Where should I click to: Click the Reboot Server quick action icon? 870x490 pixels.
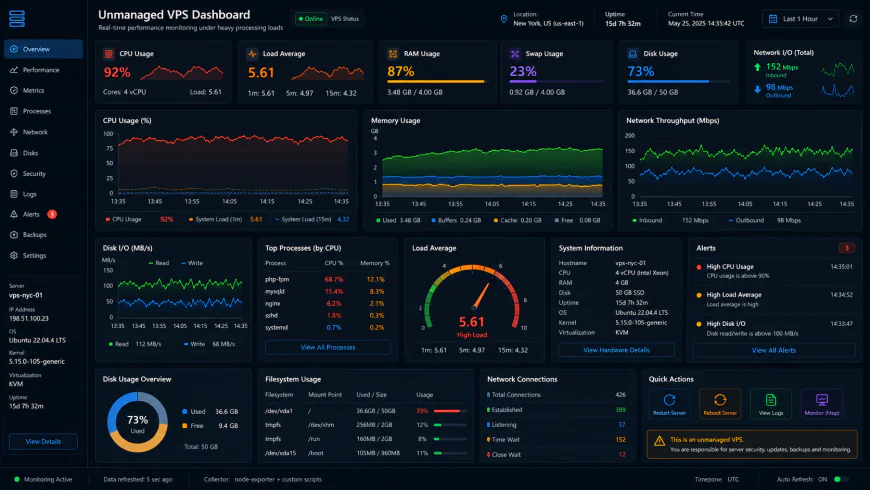pyautogui.click(x=720, y=400)
